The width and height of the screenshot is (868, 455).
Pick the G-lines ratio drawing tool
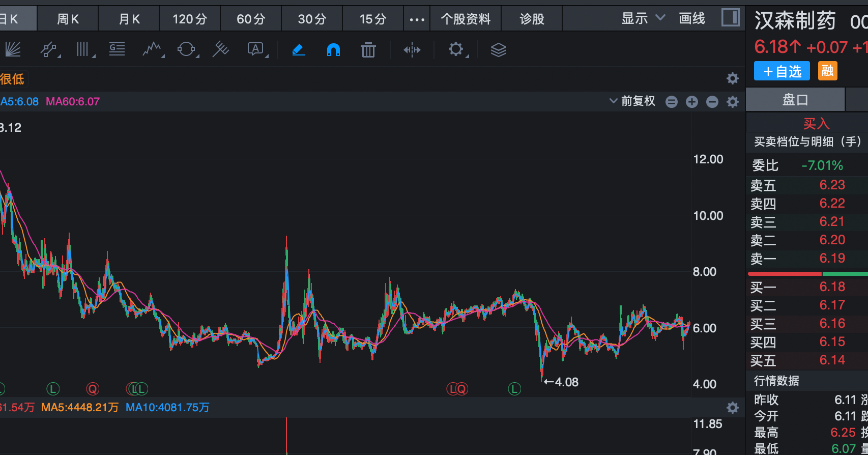click(x=117, y=49)
